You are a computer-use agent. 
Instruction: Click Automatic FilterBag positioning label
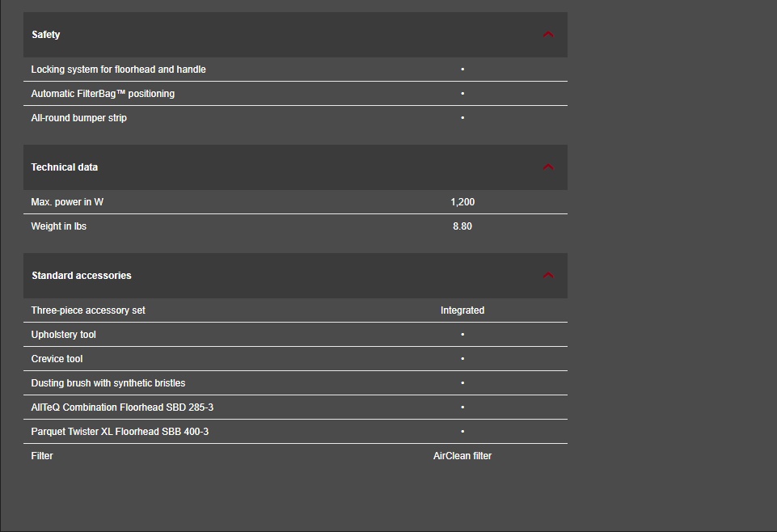click(x=103, y=94)
